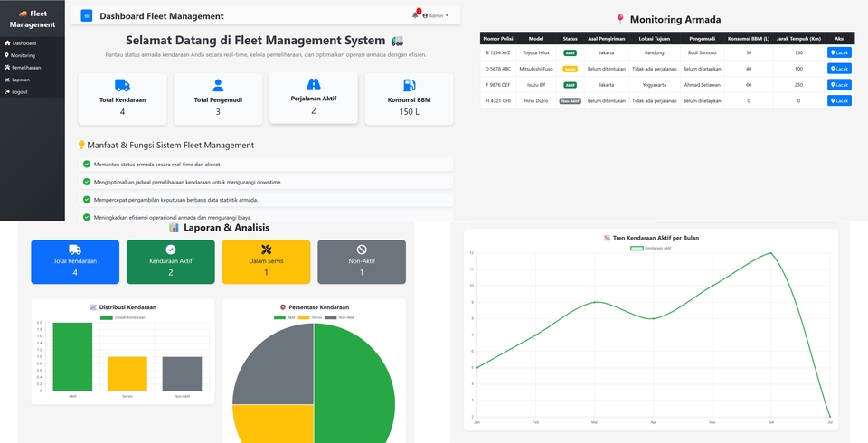
Task: Toggle Kendaraan Aktif legend in line chart
Action: point(651,248)
